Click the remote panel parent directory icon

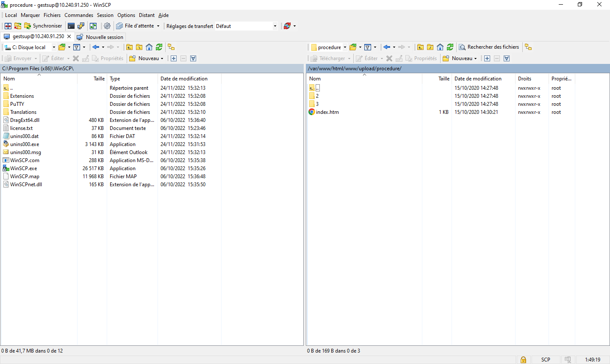click(x=420, y=47)
